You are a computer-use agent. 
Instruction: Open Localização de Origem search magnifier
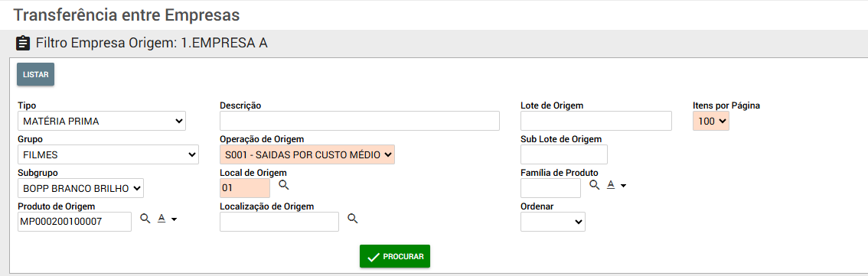(353, 219)
